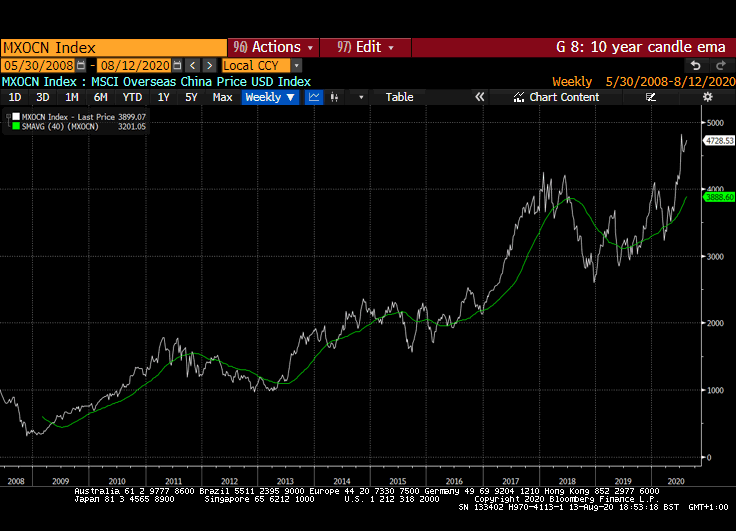Open chart settings gear icon
Screen dimensions: 736x531
(707, 97)
